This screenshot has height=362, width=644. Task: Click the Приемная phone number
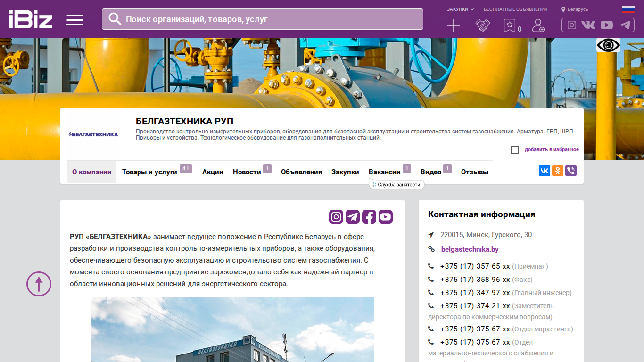click(475, 266)
